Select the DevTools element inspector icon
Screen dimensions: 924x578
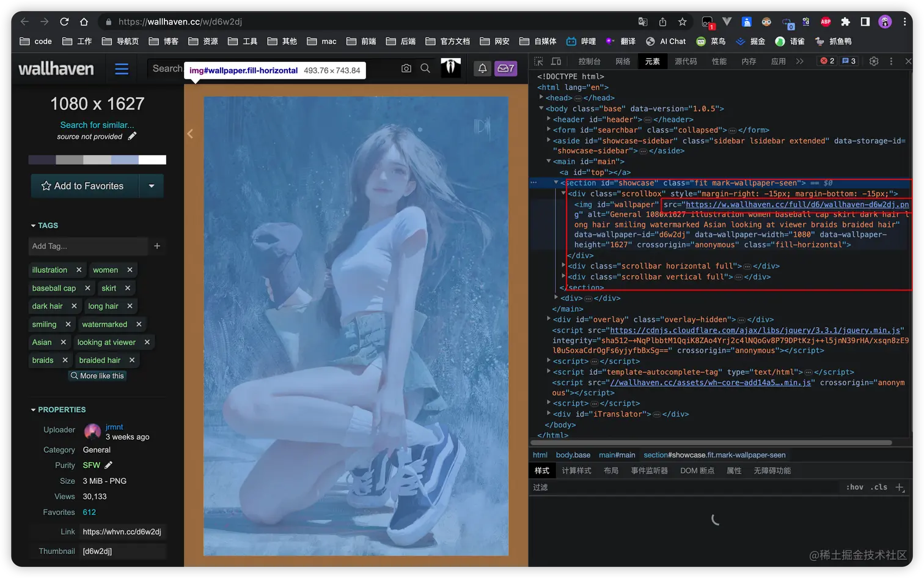click(538, 61)
